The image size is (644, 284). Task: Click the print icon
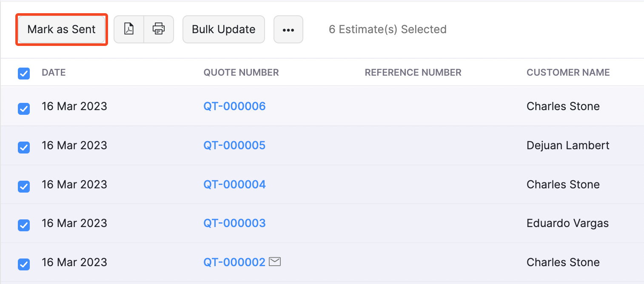(x=159, y=29)
